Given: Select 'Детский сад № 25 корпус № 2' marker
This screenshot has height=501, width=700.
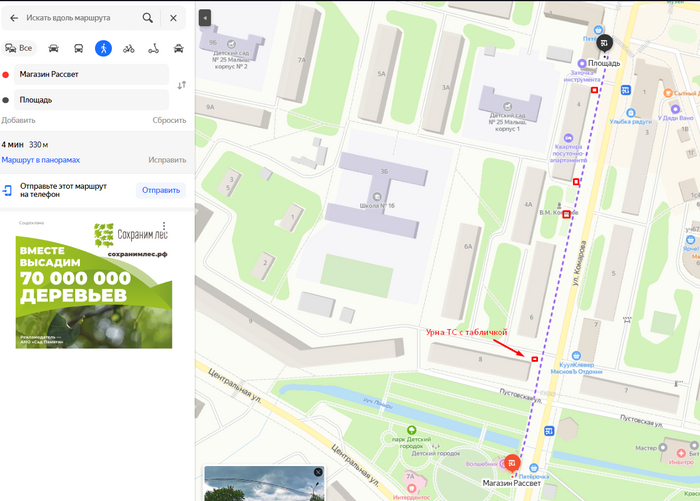Looking at the screenshot, I should [x=231, y=44].
